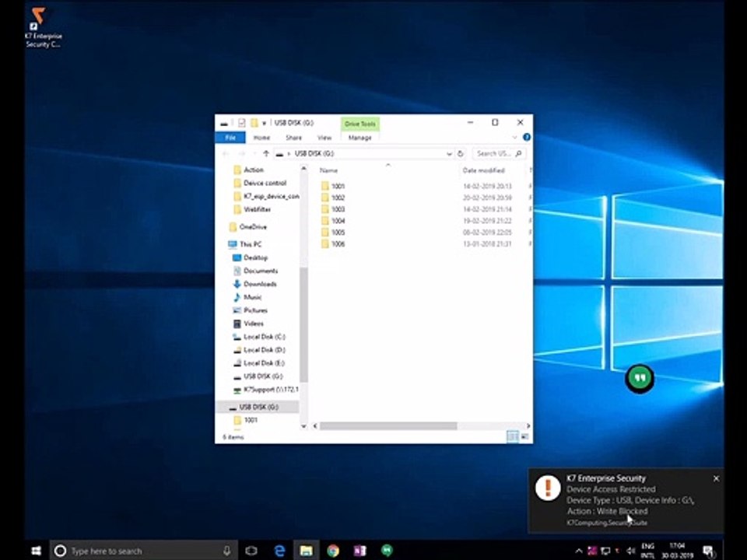Screen dimensions: 747x560
Task: Click the green Hangouts floating bubble
Action: (640, 379)
